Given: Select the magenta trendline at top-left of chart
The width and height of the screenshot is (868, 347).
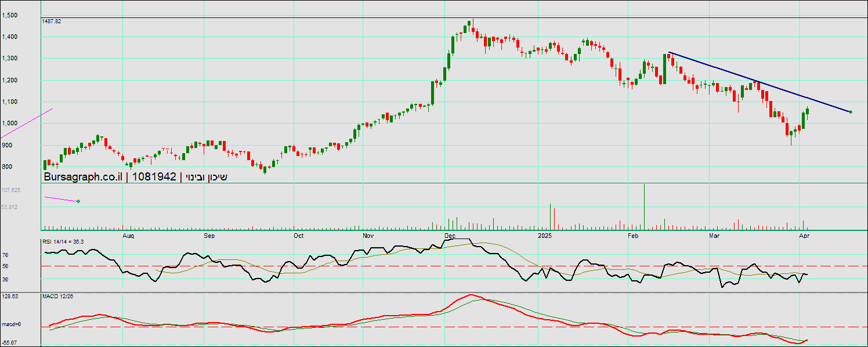Looking at the screenshot, I should pos(27,123).
